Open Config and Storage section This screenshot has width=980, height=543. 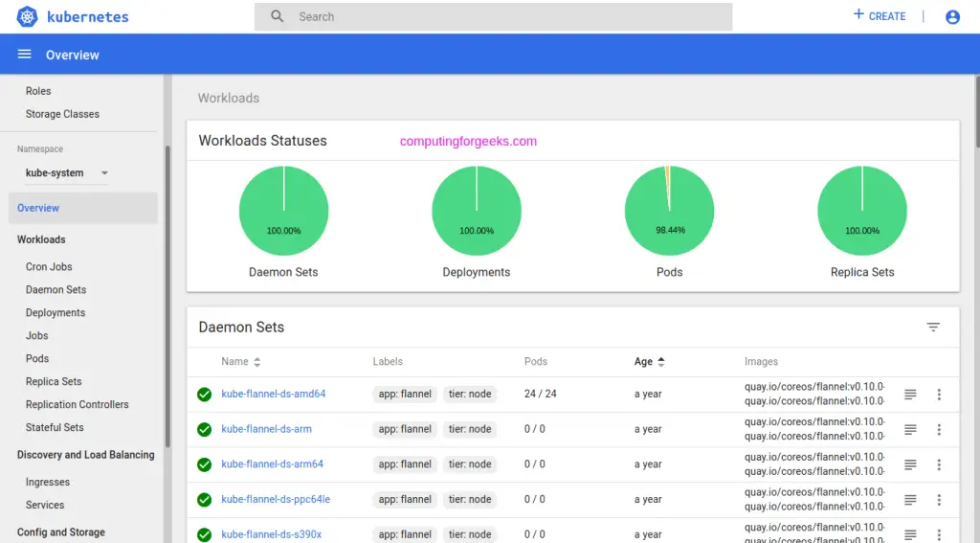click(x=60, y=532)
